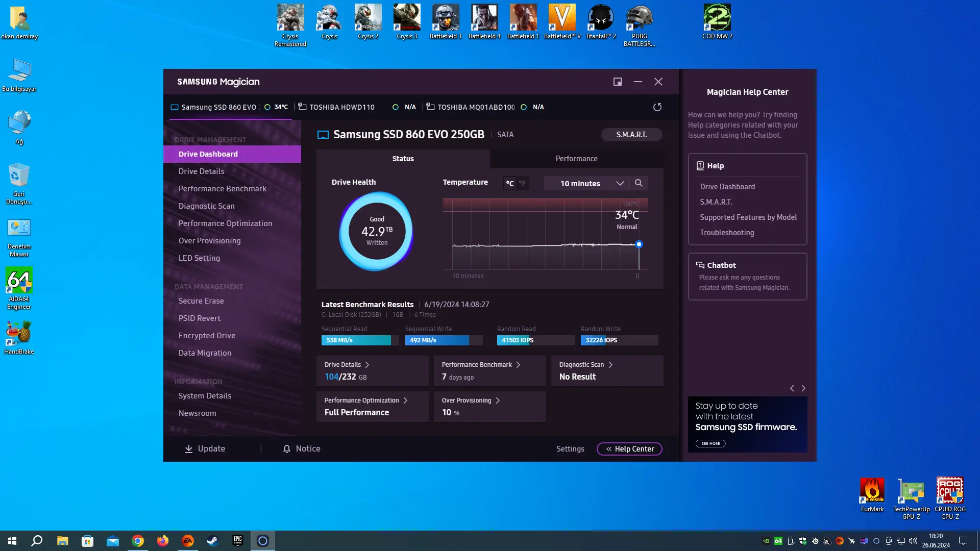Switch to the Status tab

pyautogui.click(x=403, y=159)
